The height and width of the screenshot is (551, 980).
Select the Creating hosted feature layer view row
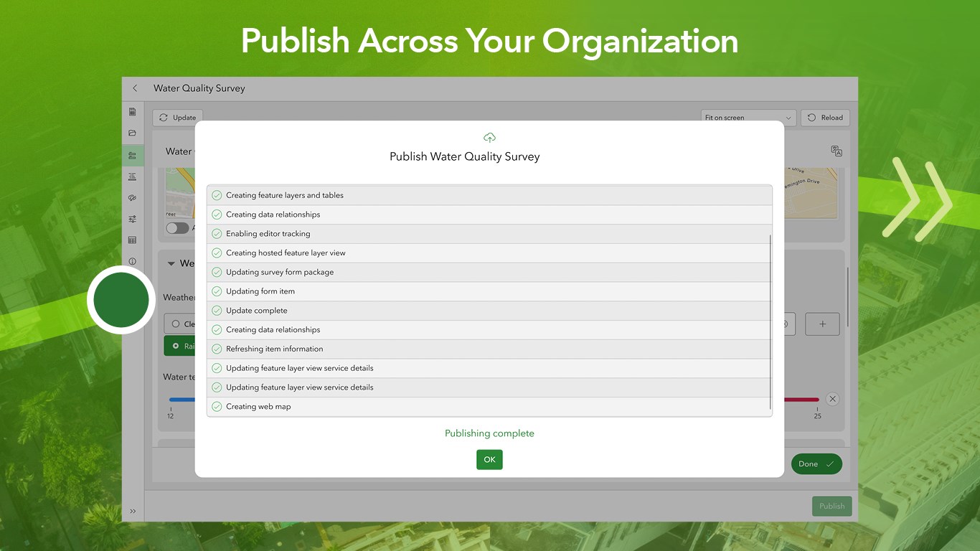(x=489, y=253)
